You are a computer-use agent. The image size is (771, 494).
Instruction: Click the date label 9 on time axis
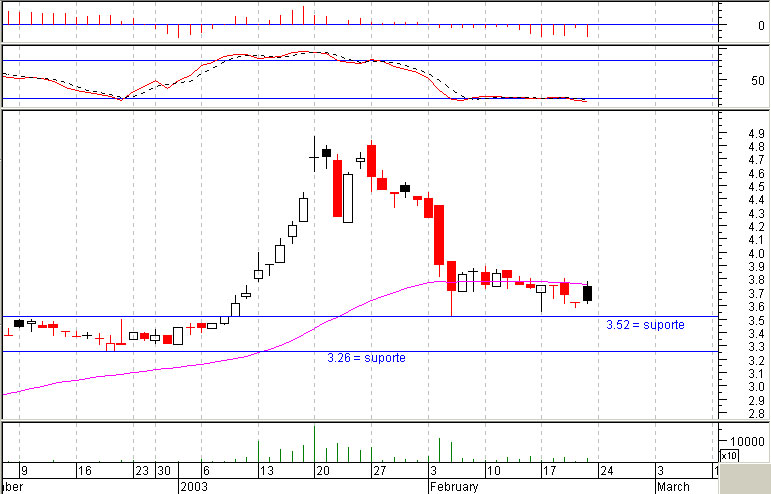25,471
